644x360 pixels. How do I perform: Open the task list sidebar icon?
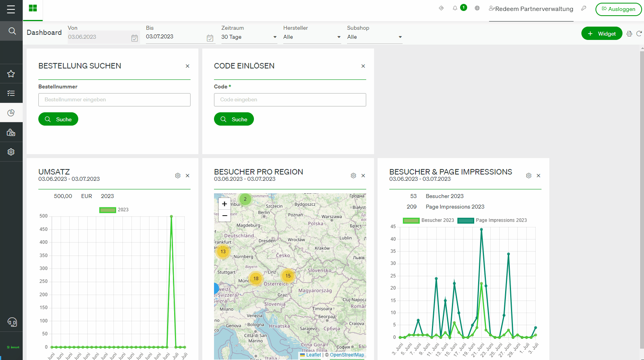tap(11, 93)
